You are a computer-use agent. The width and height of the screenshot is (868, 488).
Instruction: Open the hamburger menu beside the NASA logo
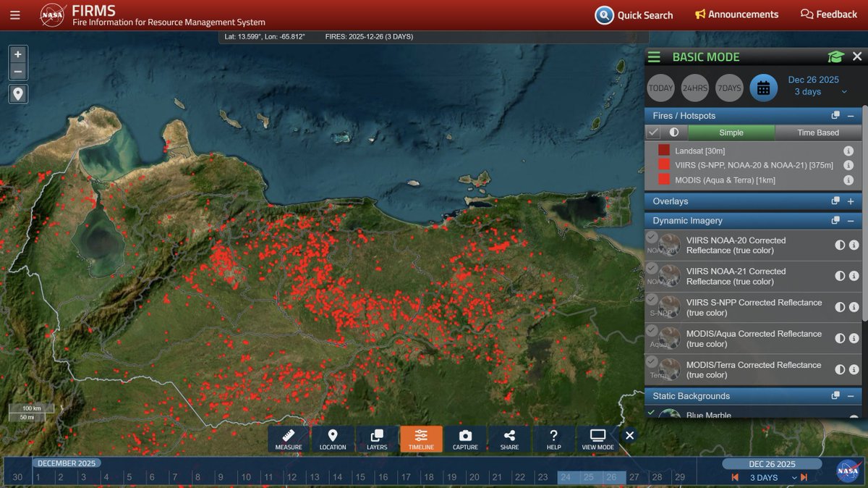click(14, 14)
